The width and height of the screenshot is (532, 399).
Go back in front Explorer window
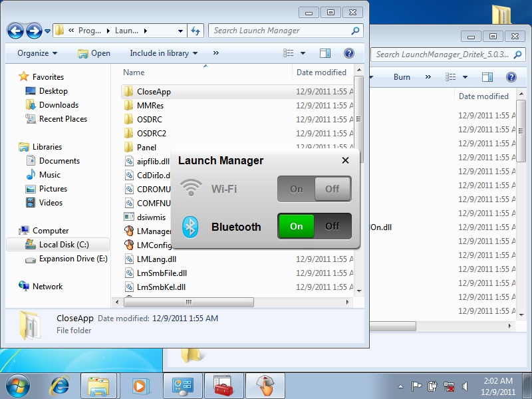click(x=15, y=31)
